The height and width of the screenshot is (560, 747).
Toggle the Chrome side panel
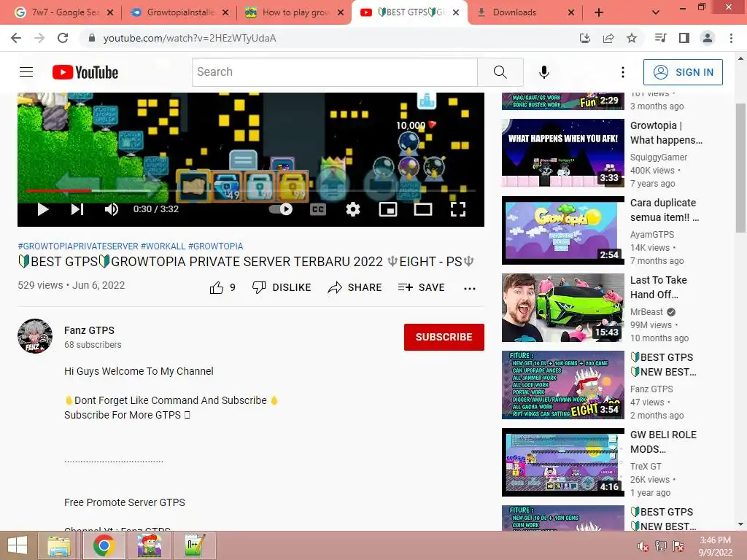click(684, 38)
